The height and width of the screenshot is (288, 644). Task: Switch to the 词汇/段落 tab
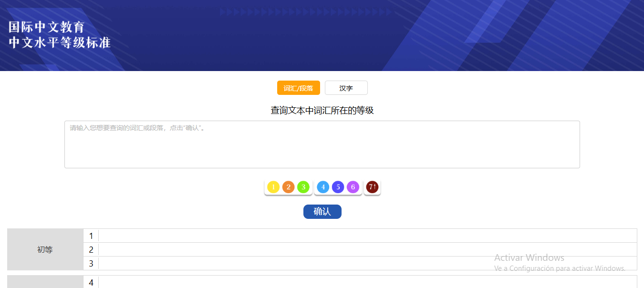[x=299, y=88]
